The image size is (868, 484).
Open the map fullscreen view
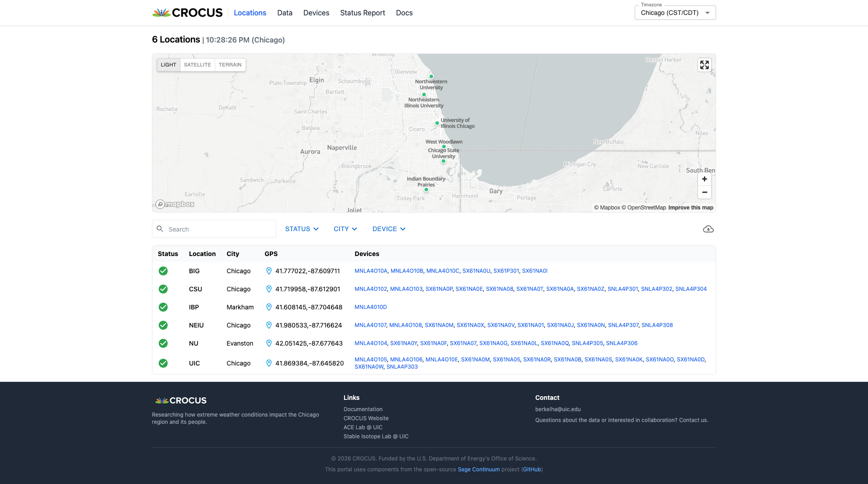point(704,65)
